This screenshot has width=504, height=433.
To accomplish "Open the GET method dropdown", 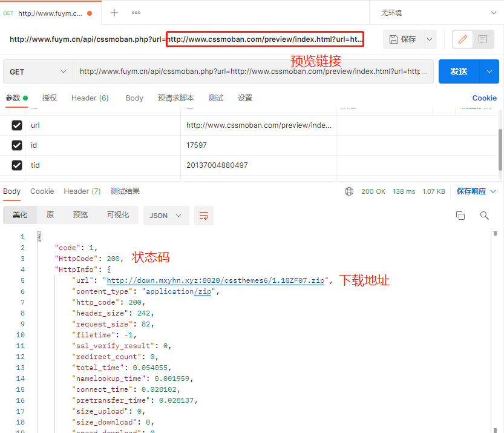I will pos(38,71).
